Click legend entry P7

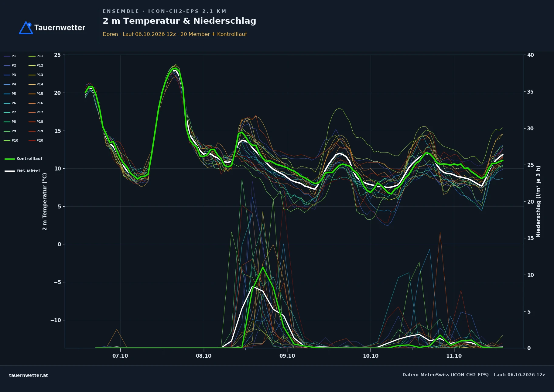pyautogui.click(x=10, y=112)
